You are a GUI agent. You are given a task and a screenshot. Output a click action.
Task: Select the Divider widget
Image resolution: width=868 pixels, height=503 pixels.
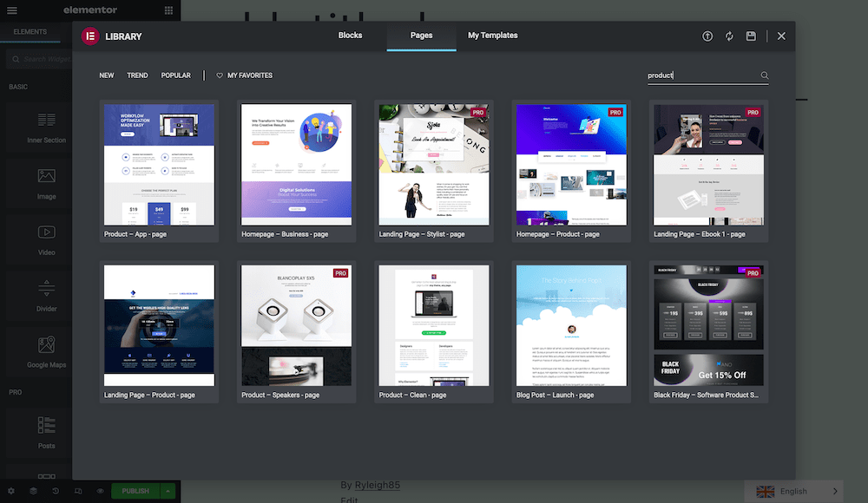[x=47, y=296]
